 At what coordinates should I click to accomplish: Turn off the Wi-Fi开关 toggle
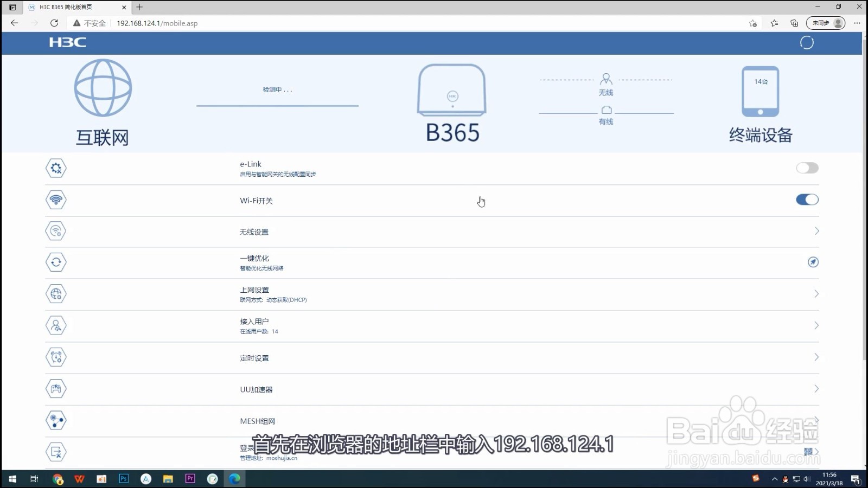point(807,200)
